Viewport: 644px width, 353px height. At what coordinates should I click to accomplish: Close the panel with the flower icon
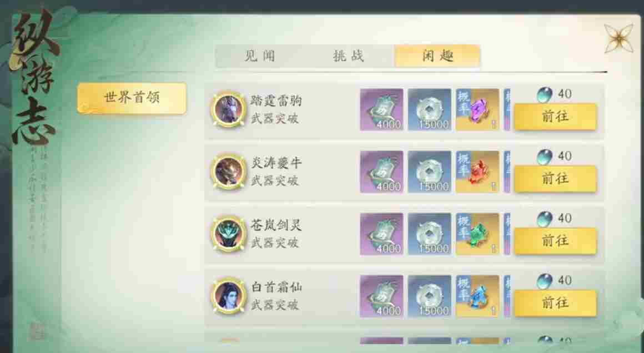coord(618,39)
